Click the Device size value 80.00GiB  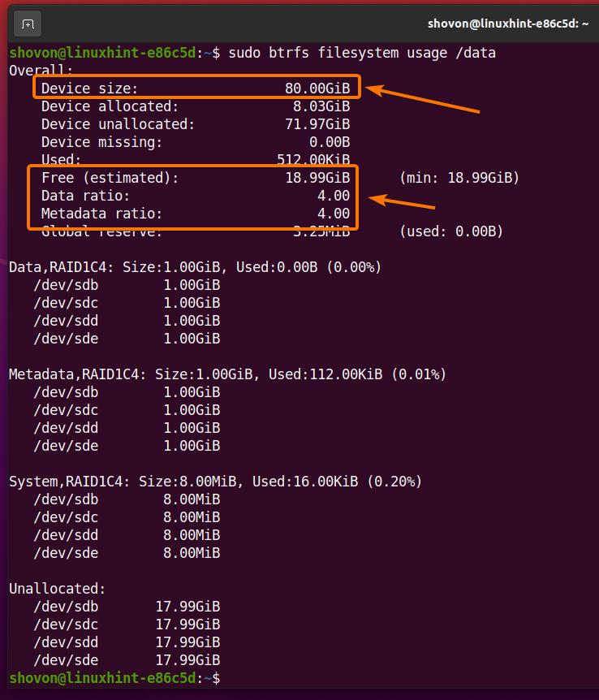coord(317,89)
